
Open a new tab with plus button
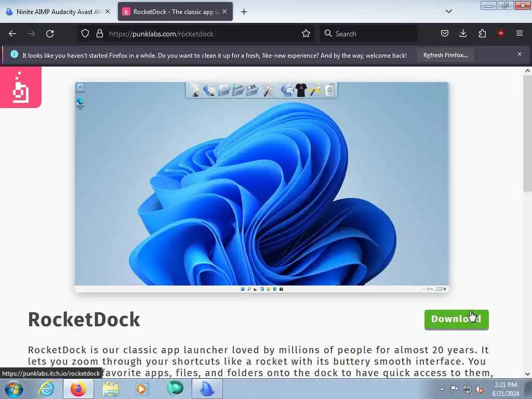244,12
